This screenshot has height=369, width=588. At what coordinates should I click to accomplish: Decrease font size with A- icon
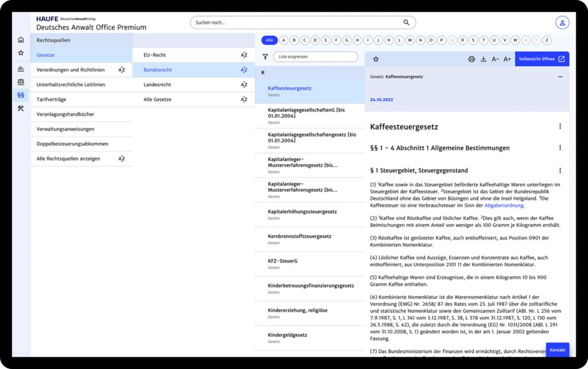pyautogui.click(x=495, y=59)
